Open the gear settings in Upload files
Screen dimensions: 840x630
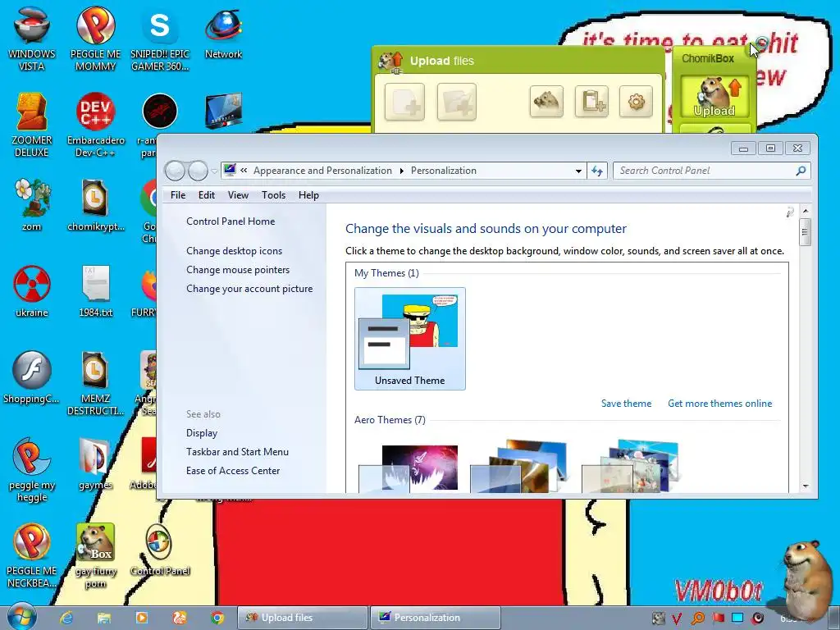[x=636, y=101]
